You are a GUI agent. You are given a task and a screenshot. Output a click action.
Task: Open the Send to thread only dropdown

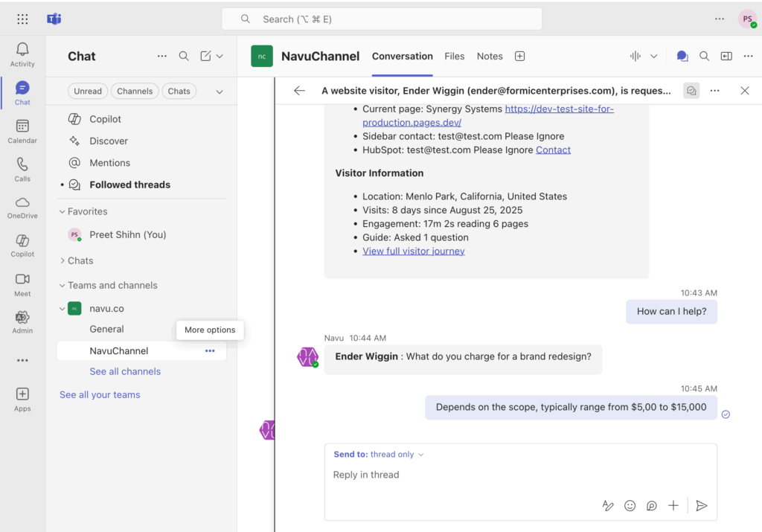coord(379,455)
